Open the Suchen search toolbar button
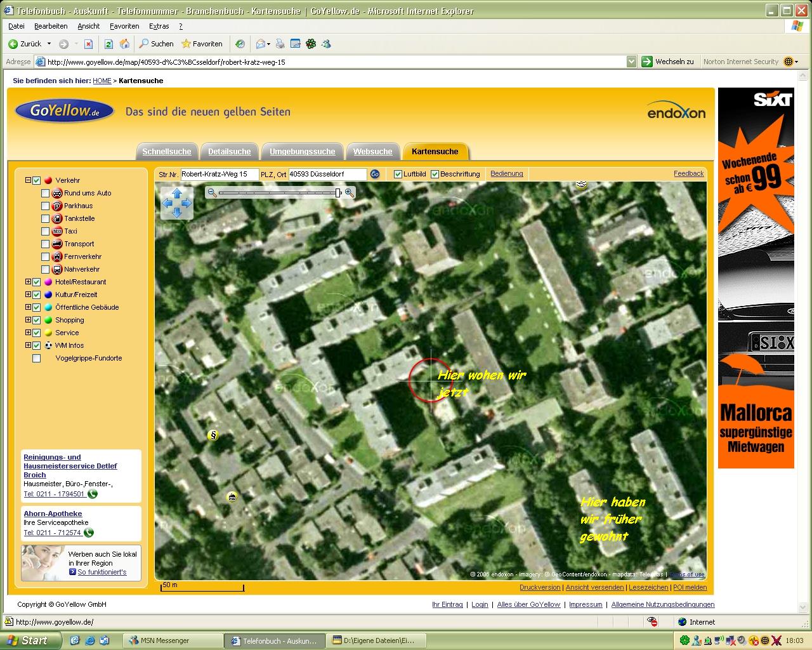Viewport: 812px width, 650px height. [157, 44]
